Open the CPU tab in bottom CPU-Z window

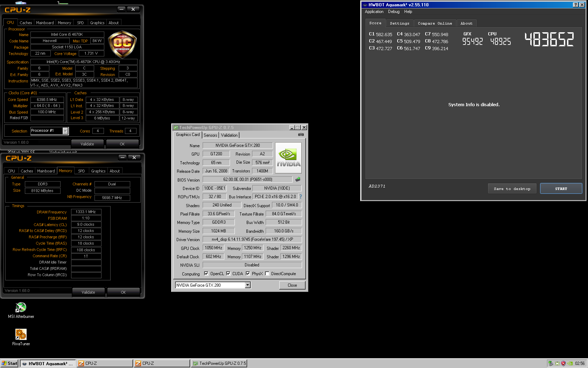tap(12, 171)
